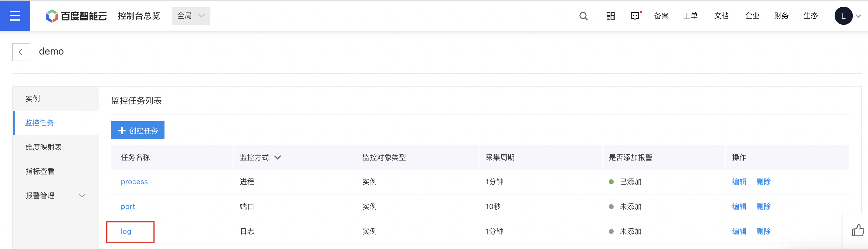Expand the 报警管理 sidebar section
The height and width of the screenshot is (249, 868).
56,195
